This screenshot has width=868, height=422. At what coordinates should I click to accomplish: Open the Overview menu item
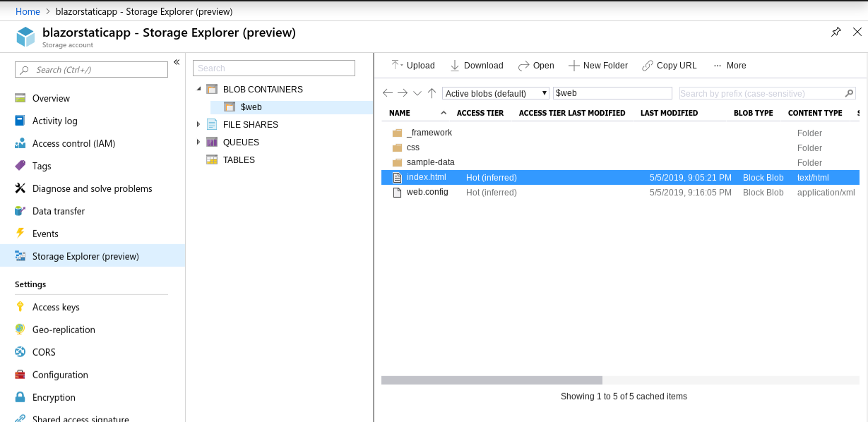pos(51,98)
